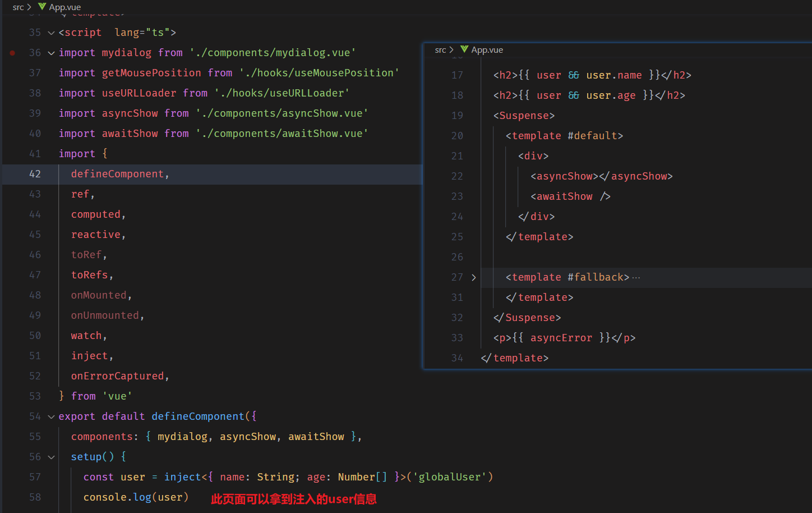Click the closing </Suspense> tag on line 32
This screenshot has width=812, height=513.
tap(527, 318)
